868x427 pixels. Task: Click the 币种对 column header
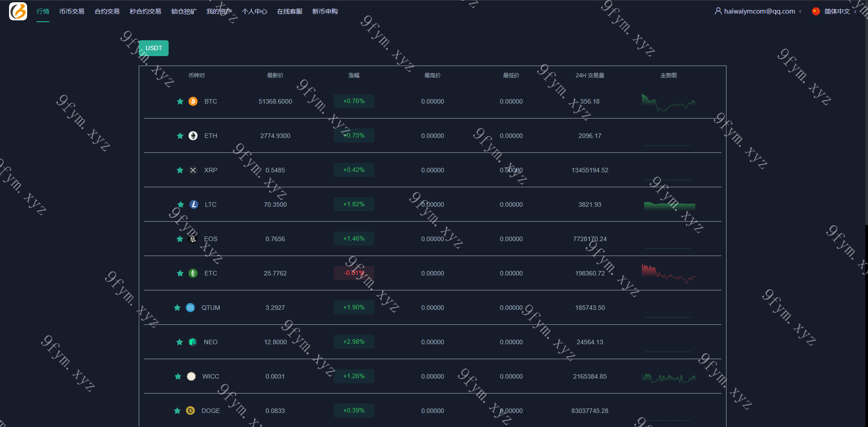(x=197, y=76)
